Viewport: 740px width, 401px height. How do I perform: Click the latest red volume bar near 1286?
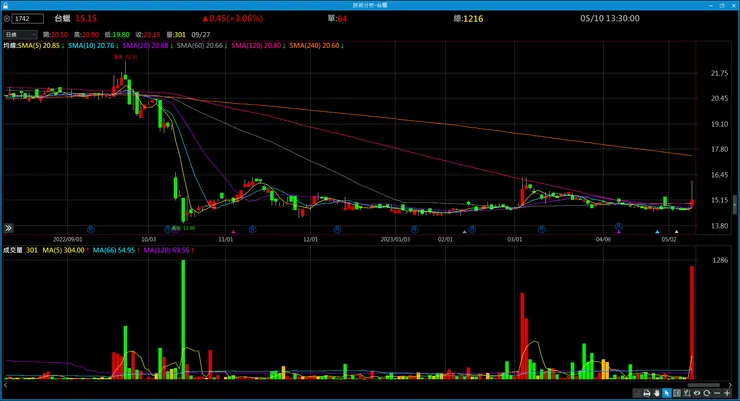click(x=692, y=323)
